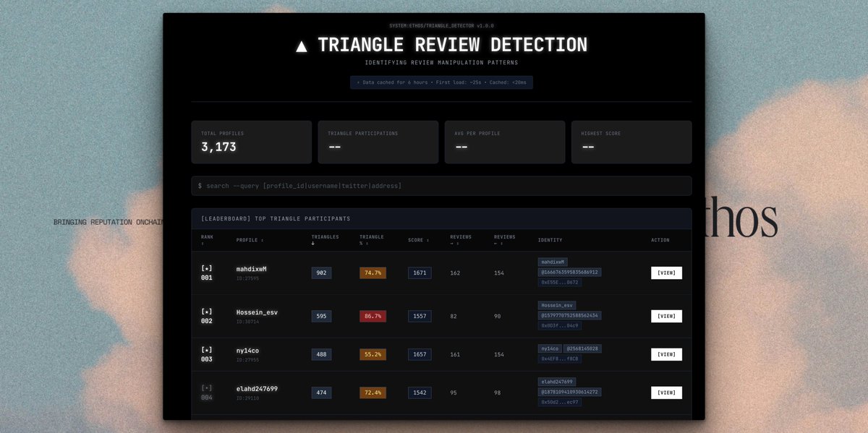Image resolution: width=868 pixels, height=433 pixels.
Task: Select the LEADERBOARD Top Triangle Participants header
Action: (276, 218)
